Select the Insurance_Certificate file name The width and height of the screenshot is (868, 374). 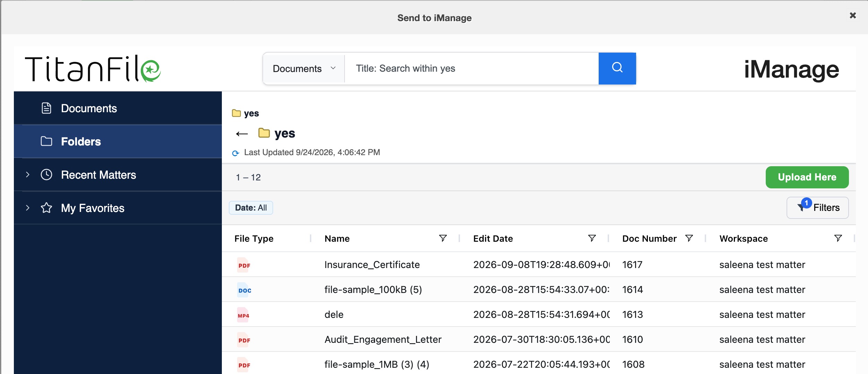[x=372, y=265]
